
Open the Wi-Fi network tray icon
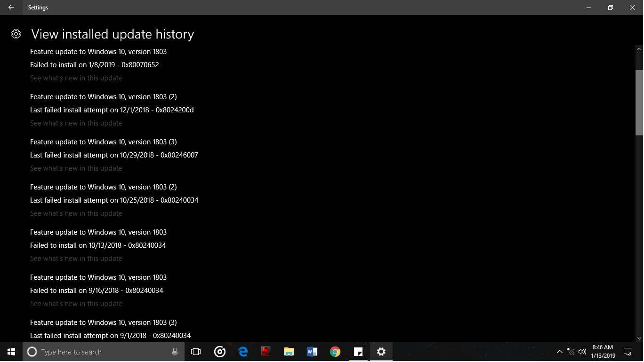pyautogui.click(x=571, y=352)
